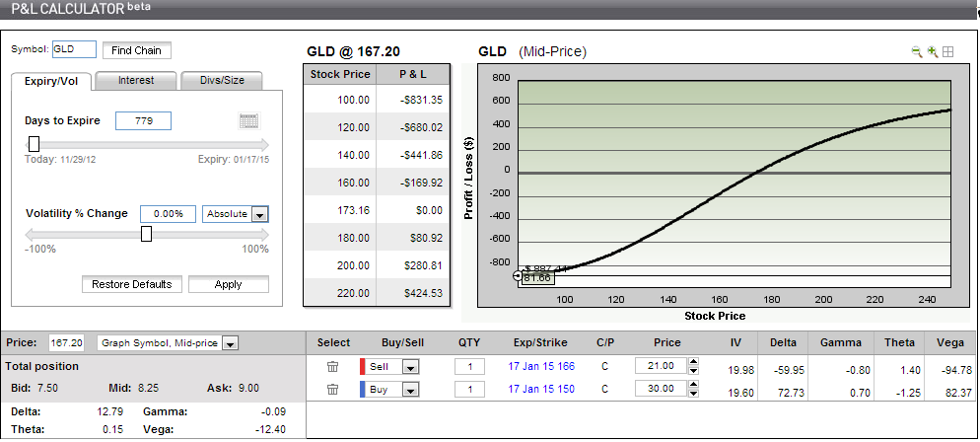Click the chart cursor marker at 81.66
This screenshot has width=980, height=442.
click(x=518, y=275)
